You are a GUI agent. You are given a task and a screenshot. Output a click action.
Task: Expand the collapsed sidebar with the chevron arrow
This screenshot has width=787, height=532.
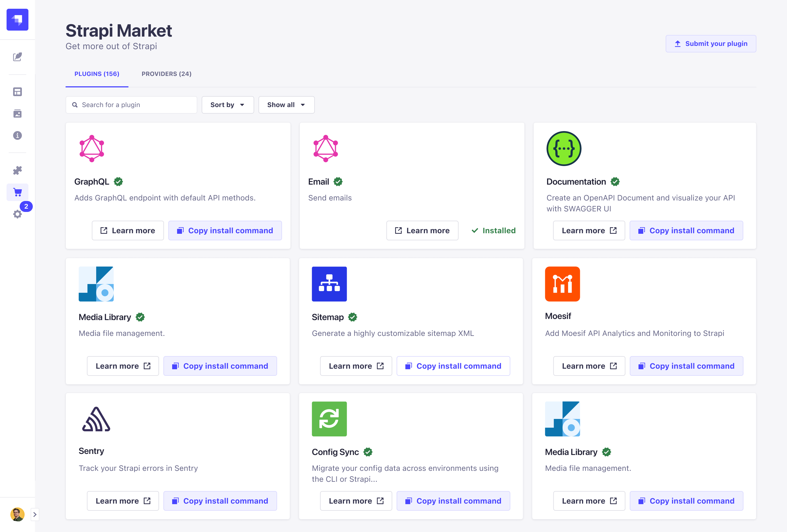click(x=35, y=514)
